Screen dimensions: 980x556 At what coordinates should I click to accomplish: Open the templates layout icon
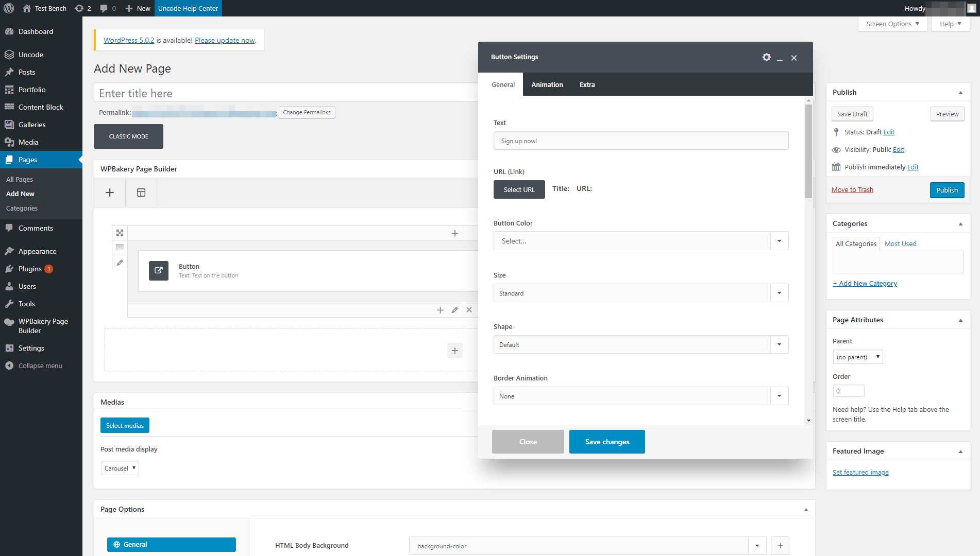pyautogui.click(x=141, y=193)
